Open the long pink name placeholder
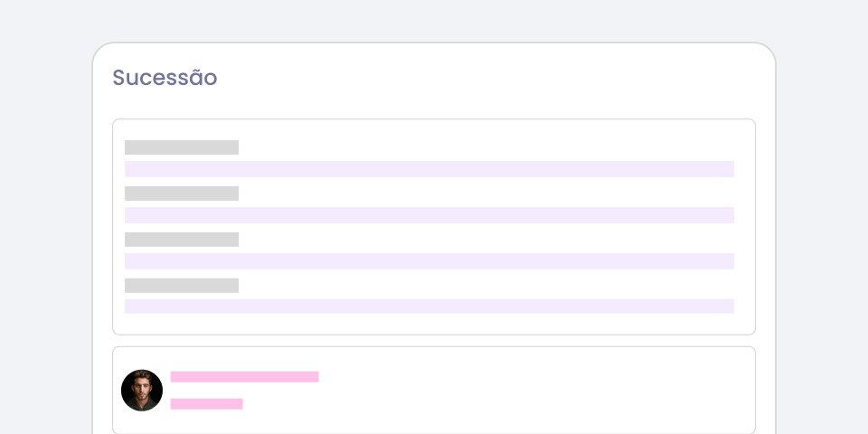This screenshot has width=868, height=434. click(x=245, y=377)
